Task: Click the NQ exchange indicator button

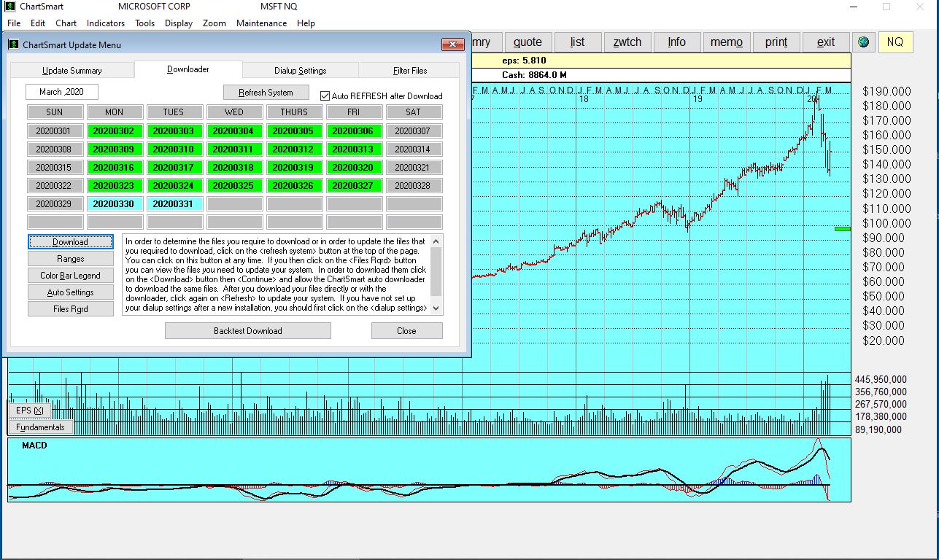Action: point(895,42)
